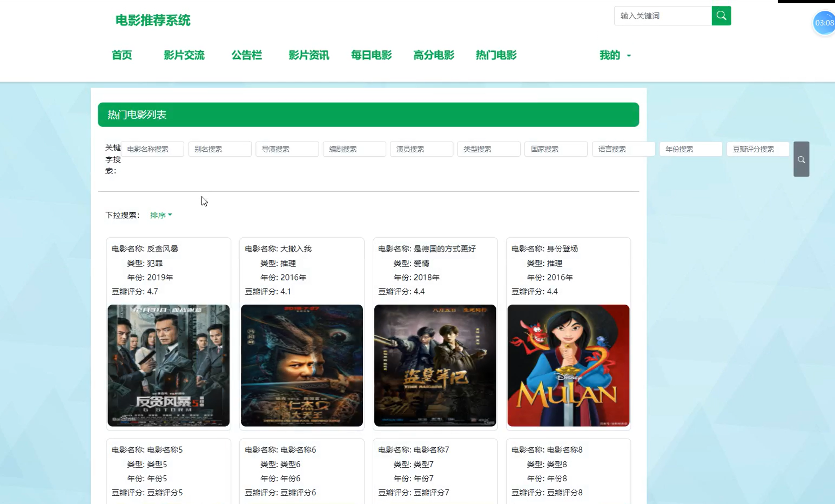Viewport: 835px width, 504px height.
Task: Click the movie title 大撒入我
Action: pyautogui.click(x=296, y=249)
